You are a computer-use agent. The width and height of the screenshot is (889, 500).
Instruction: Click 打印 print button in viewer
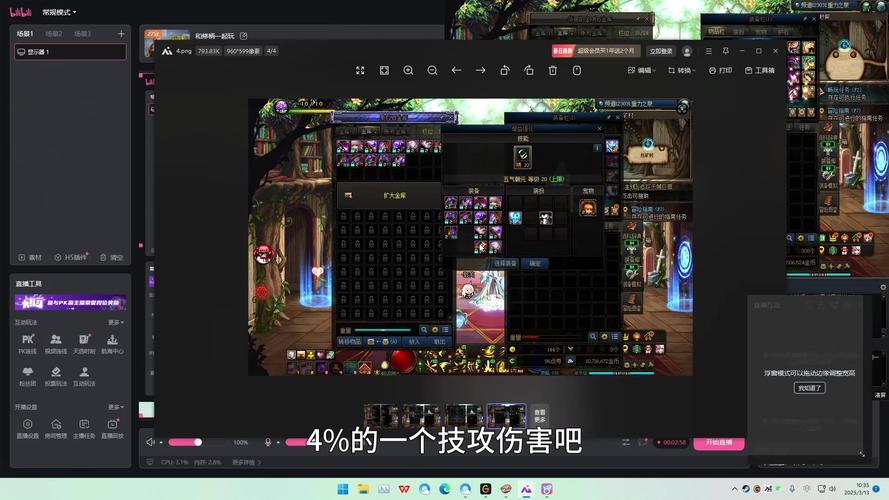721,70
